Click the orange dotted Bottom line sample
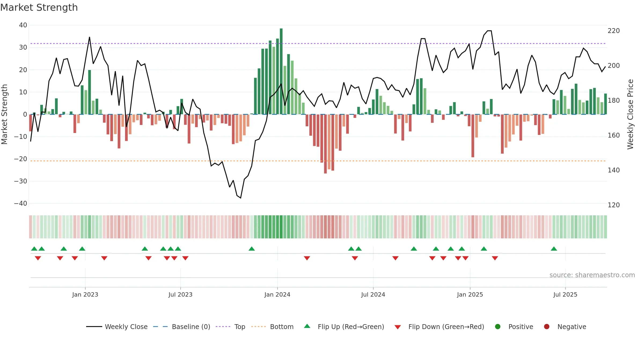 click(x=259, y=327)
